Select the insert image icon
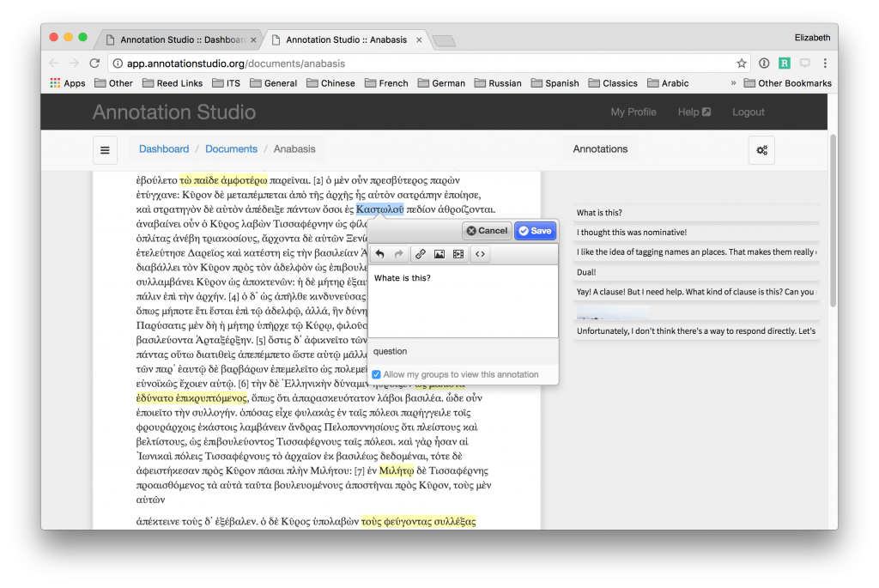The image size is (879, 588). [439, 253]
